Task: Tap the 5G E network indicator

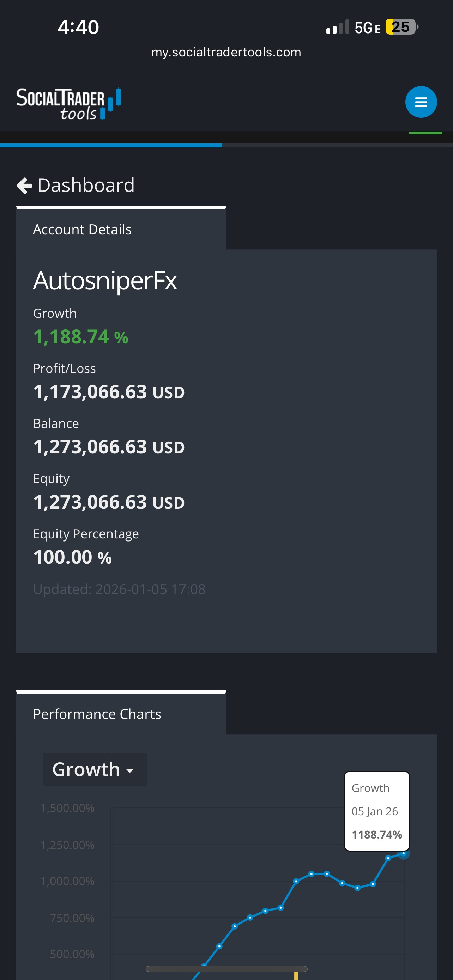Action: pos(368,28)
